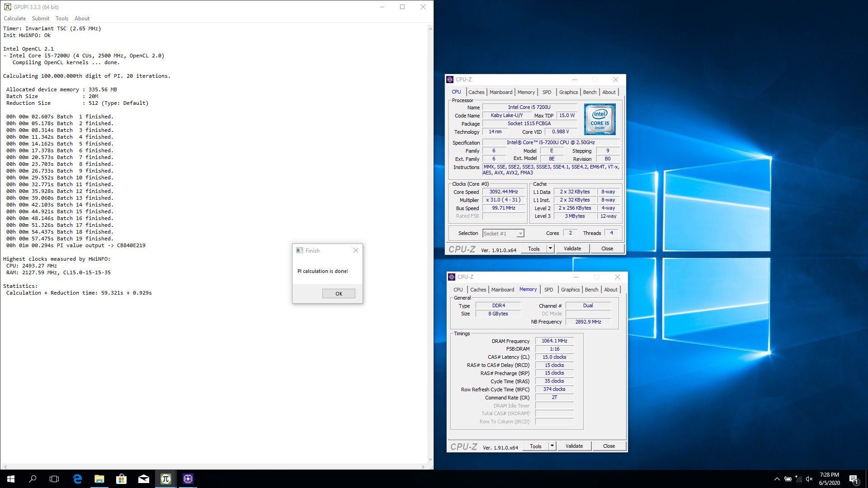Screen dimensions: 868x488
Task: Open the Windows Start menu
Action: click(x=11, y=479)
